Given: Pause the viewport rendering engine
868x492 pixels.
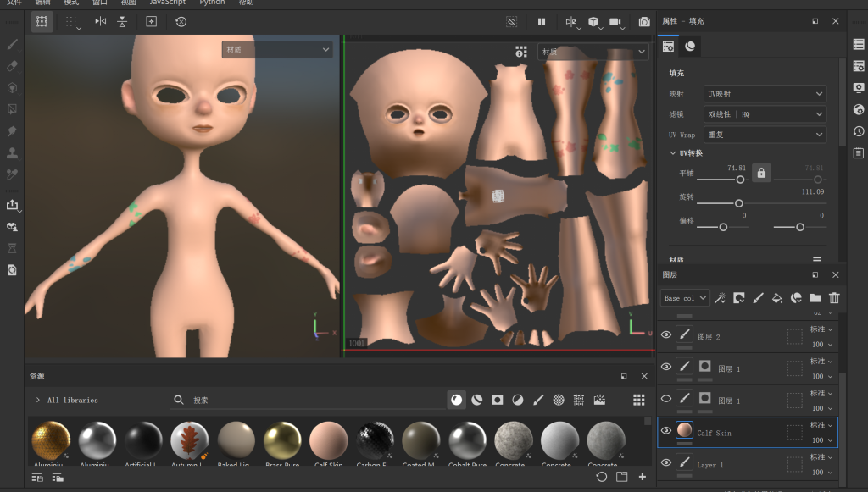Looking at the screenshot, I should click(x=542, y=21).
